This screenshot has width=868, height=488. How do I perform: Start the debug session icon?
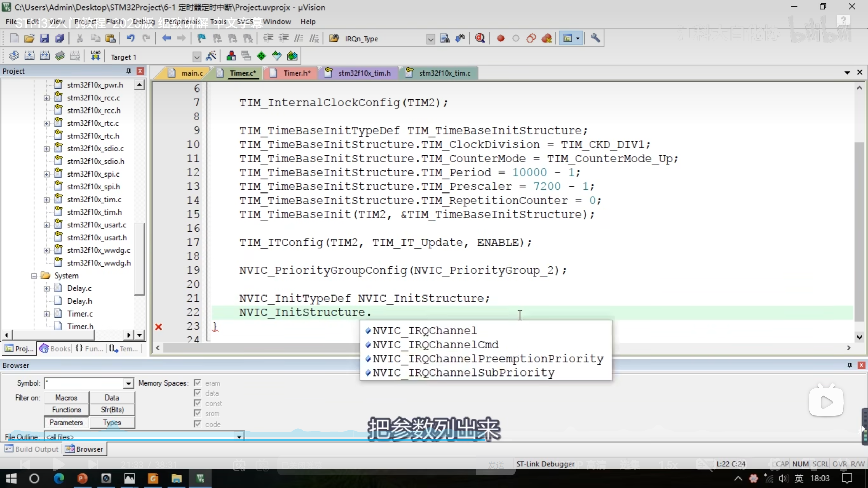pos(480,38)
